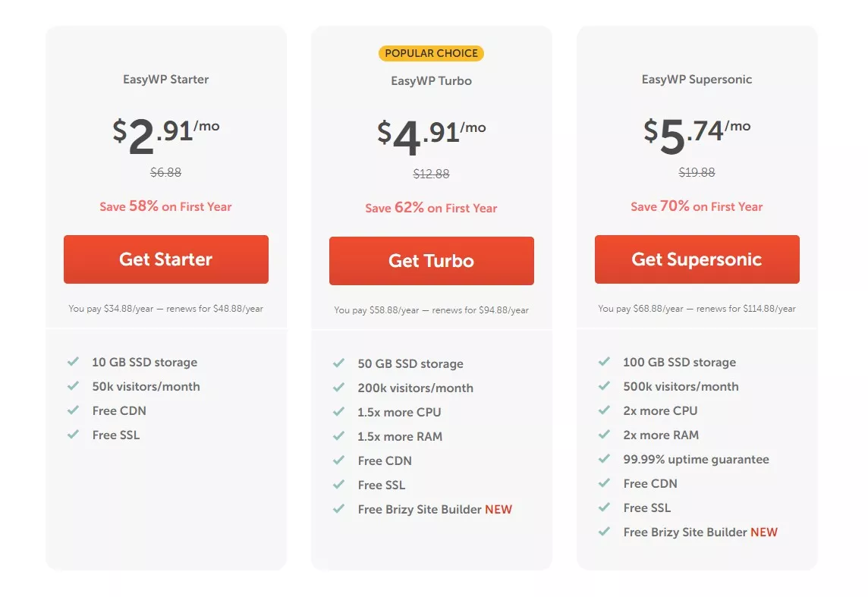Click the Get Supersonic button
This screenshot has height=597, width=868.
tap(697, 259)
